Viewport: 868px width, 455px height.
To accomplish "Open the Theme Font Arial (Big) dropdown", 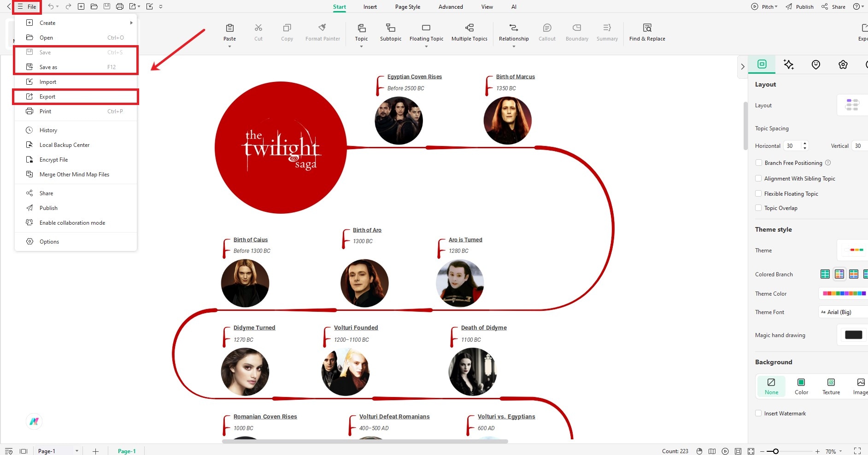I will (x=843, y=312).
